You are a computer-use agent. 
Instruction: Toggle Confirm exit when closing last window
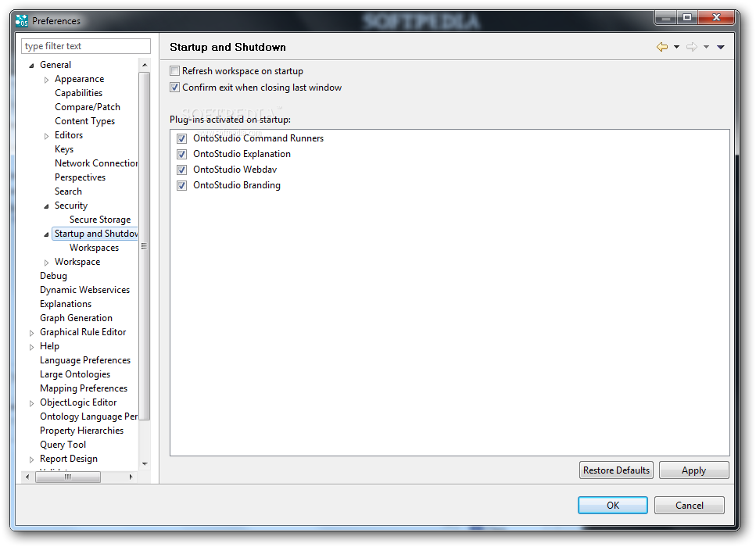point(174,88)
